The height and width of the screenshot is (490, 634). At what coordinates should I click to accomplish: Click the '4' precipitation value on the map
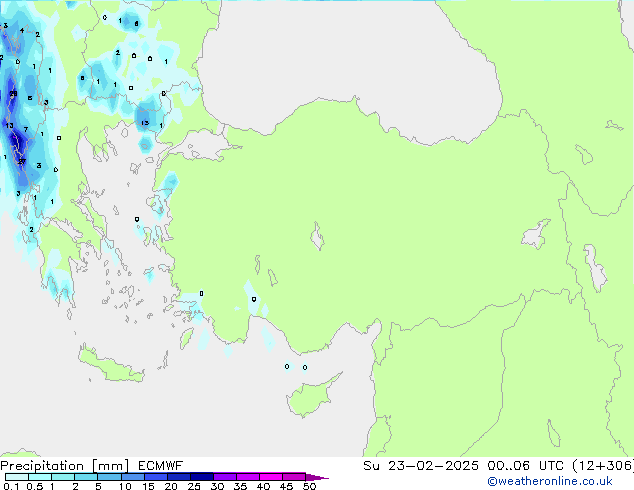(22, 30)
